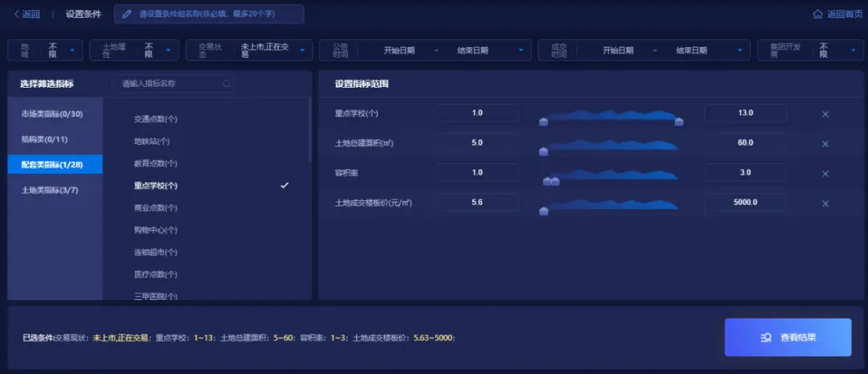Click the 土地总建面积 minimum value 5.0 field

477,143
